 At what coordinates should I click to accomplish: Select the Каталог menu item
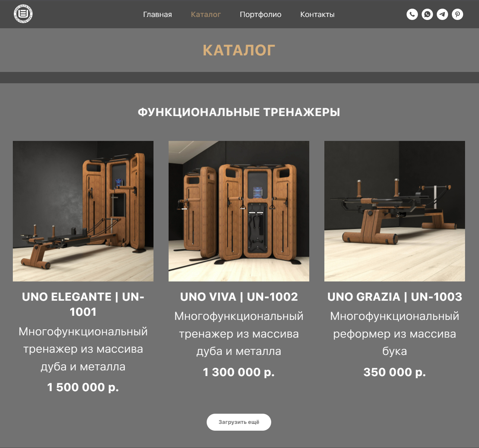click(x=206, y=14)
